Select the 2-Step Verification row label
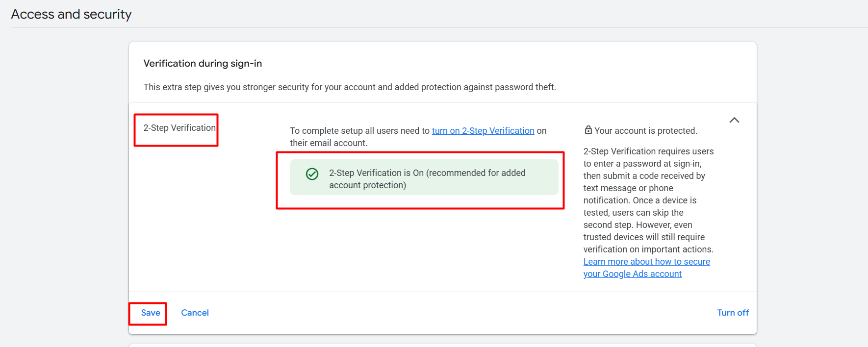The image size is (868, 347). pyautogui.click(x=179, y=128)
